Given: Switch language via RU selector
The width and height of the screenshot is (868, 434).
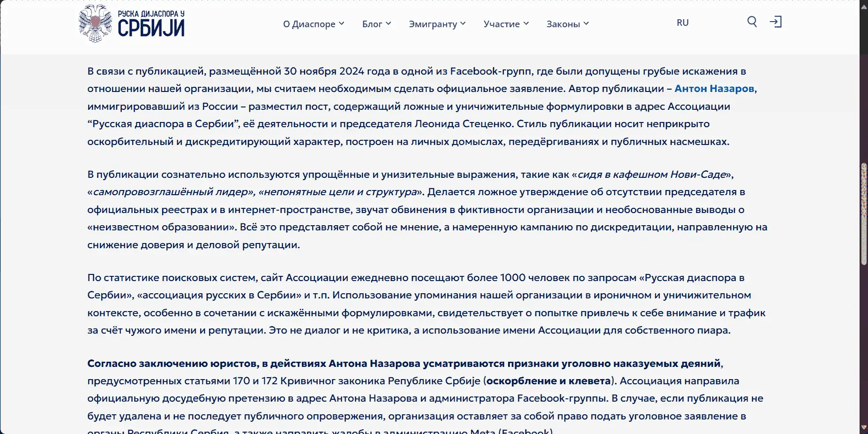Looking at the screenshot, I should point(682,23).
